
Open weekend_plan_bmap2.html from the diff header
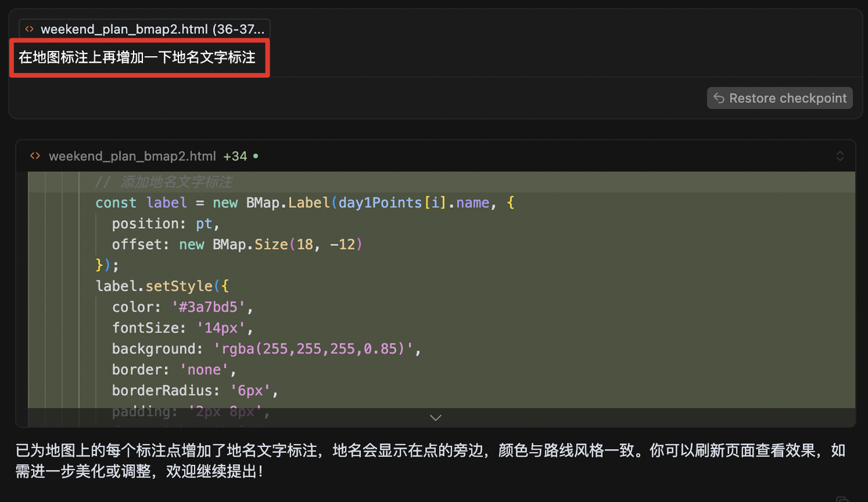pos(132,156)
